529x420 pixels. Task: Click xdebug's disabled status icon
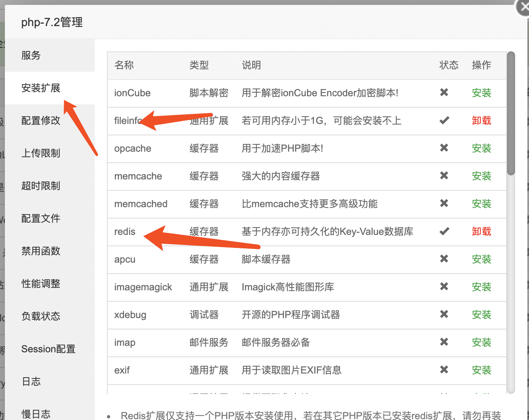tap(444, 314)
